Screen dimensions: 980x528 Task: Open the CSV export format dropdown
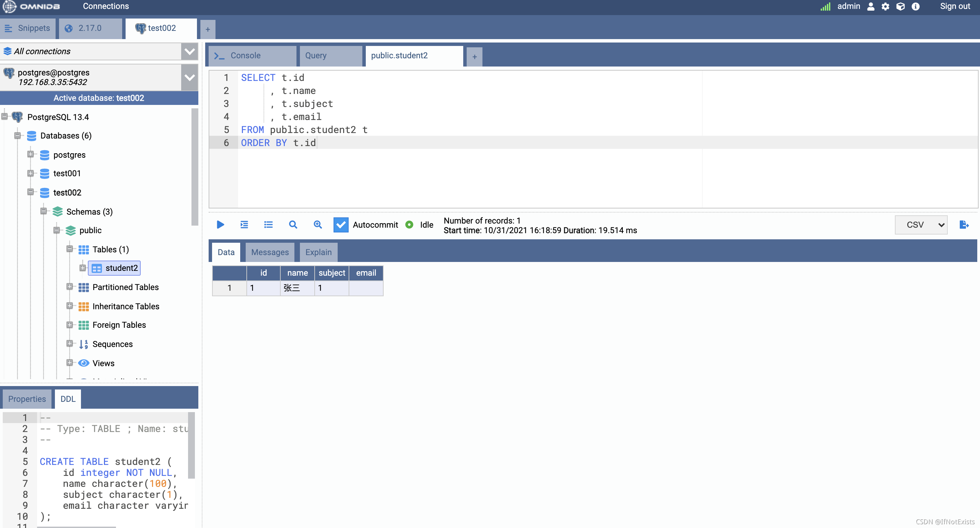(x=921, y=225)
